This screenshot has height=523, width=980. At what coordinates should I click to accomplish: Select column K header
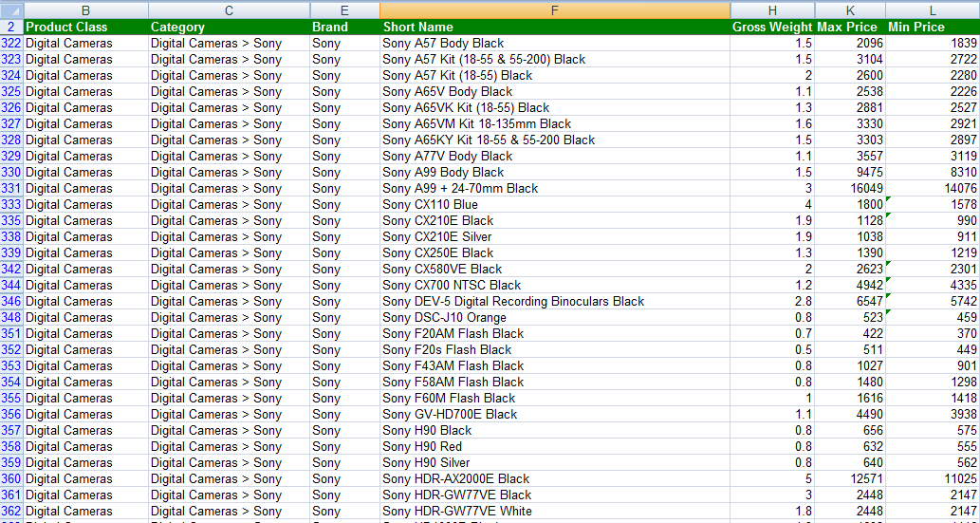point(850,9)
